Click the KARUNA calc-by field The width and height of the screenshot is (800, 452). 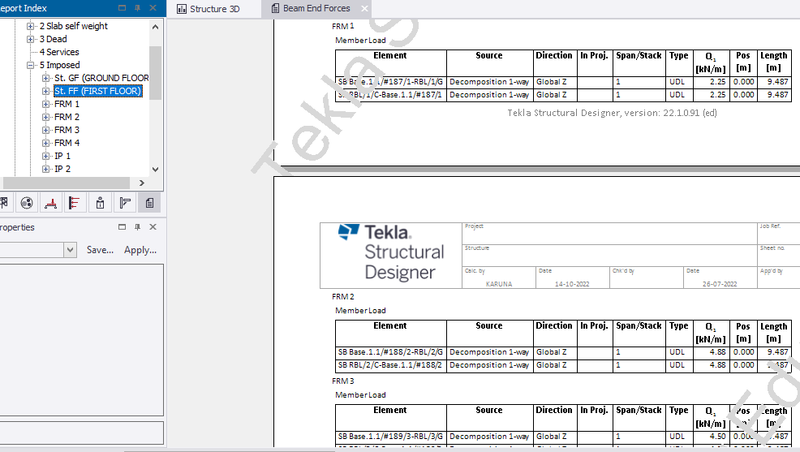498,284
